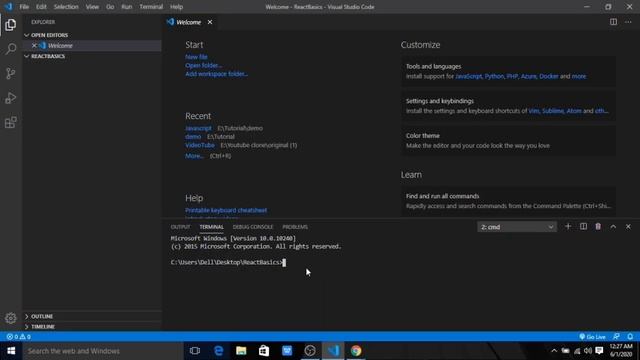The width and height of the screenshot is (640, 360).
Task: Open Printable keyboard cheatsheet link
Action: pyautogui.click(x=226, y=210)
